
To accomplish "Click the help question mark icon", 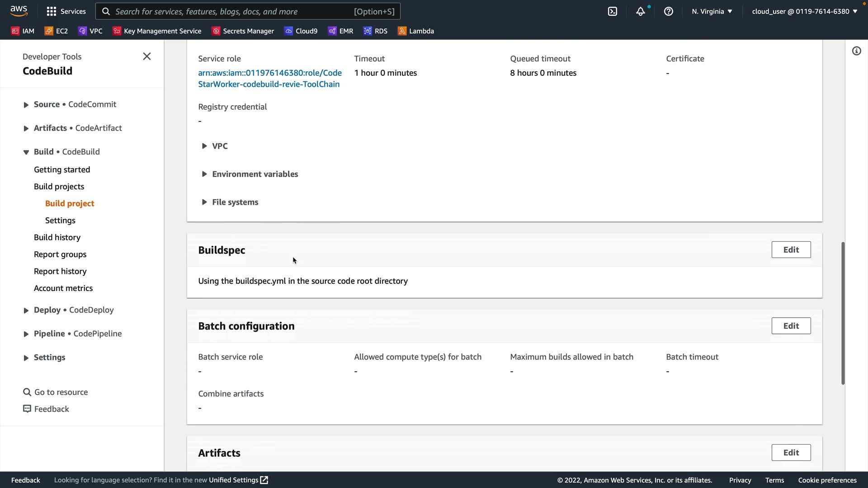I will pyautogui.click(x=668, y=11).
